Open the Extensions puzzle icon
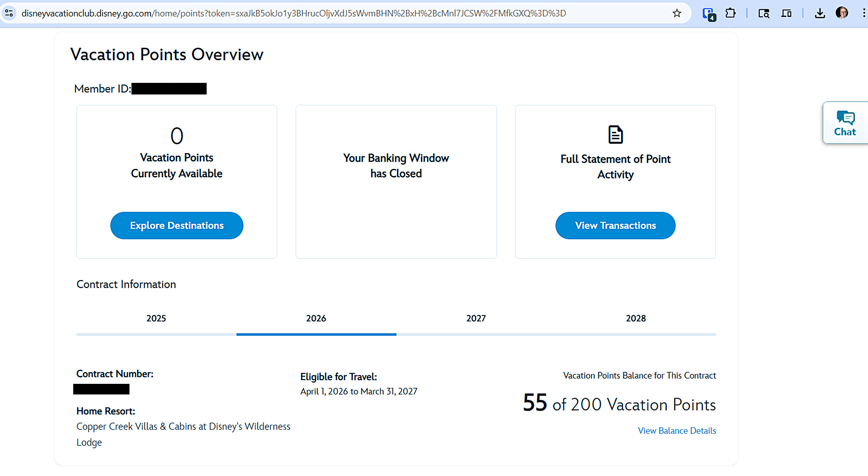Viewport: 868px width, 476px height. click(730, 13)
